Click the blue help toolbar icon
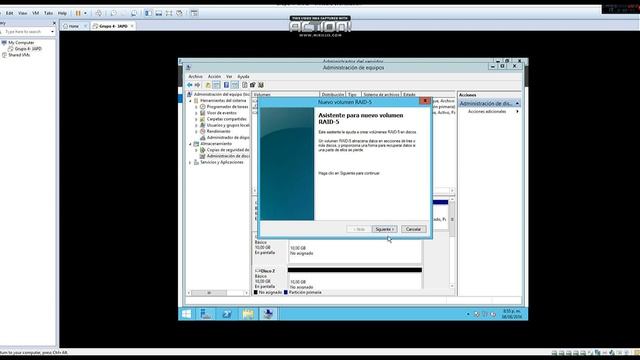Screen dimensions: 640x360 (x=226, y=85)
